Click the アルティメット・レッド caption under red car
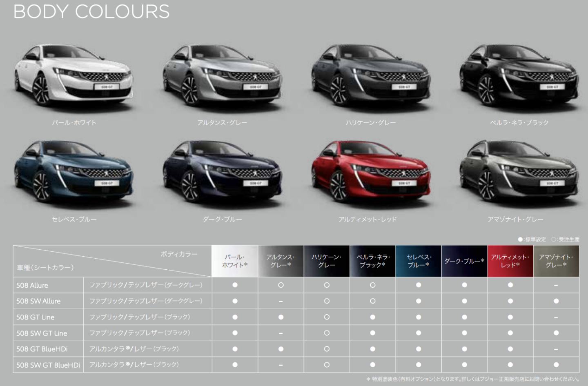588x386 pixels. coord(367,219)
